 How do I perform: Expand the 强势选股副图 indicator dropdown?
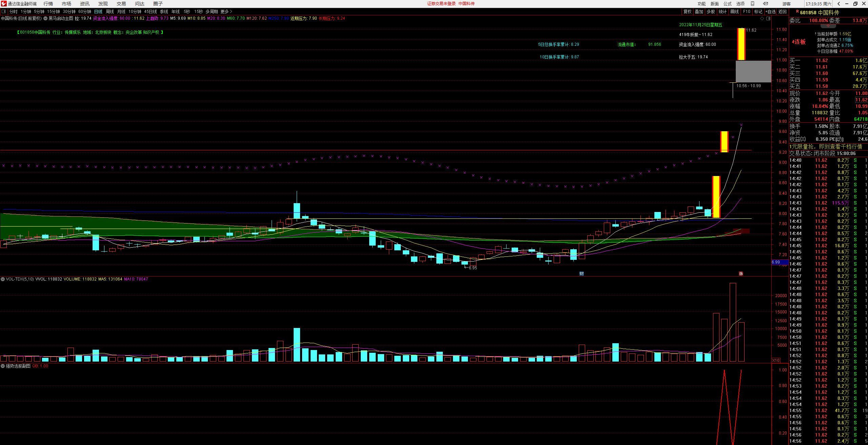tap(3, 366)
